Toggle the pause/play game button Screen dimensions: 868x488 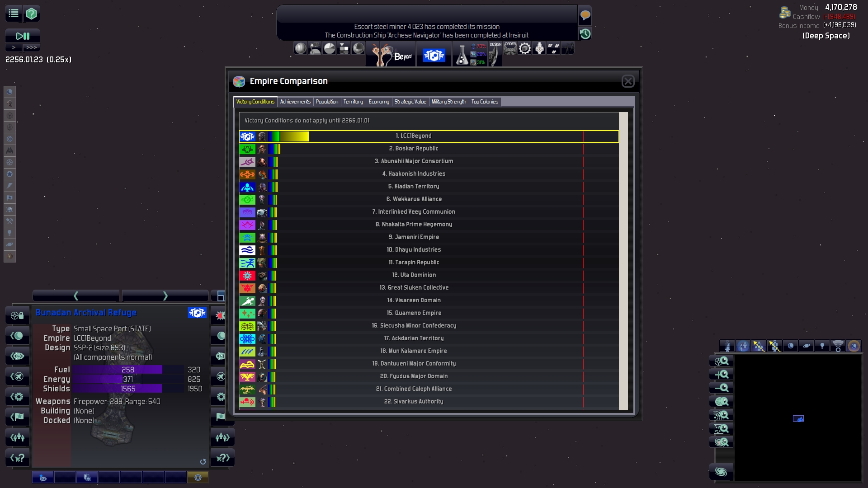[x=23, y=36]
